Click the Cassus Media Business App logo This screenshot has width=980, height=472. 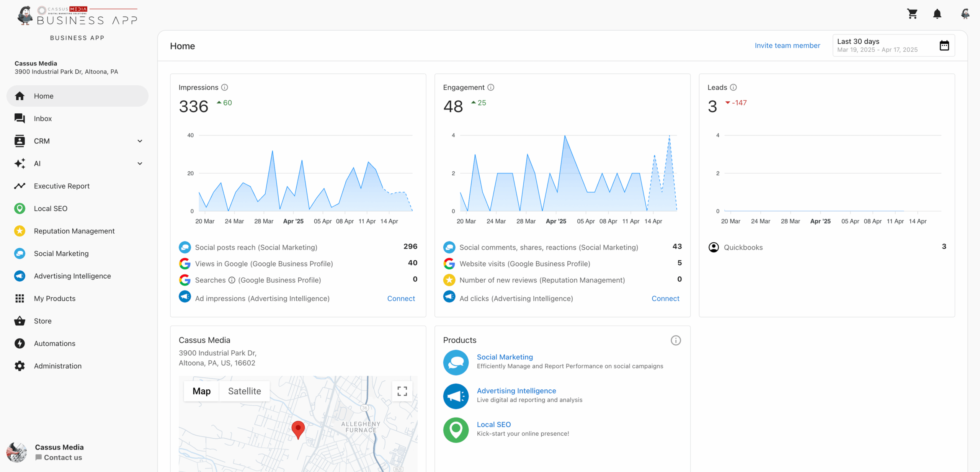[77, 16]
